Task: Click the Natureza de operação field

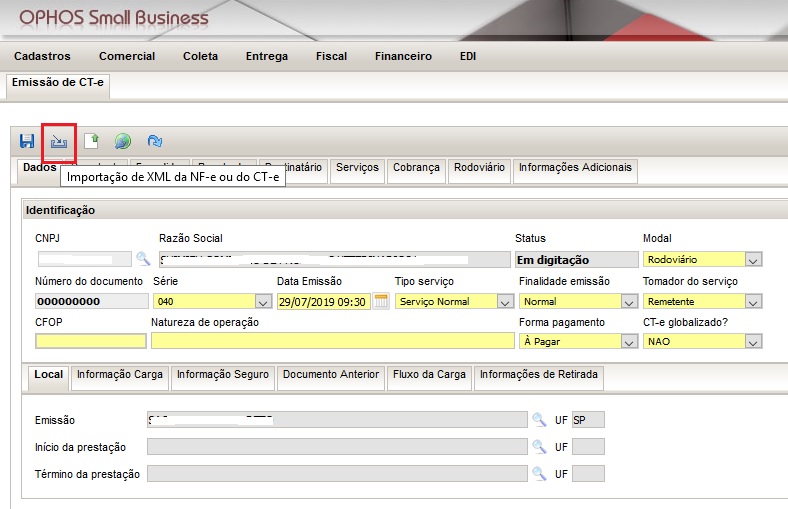Action: 333,341
